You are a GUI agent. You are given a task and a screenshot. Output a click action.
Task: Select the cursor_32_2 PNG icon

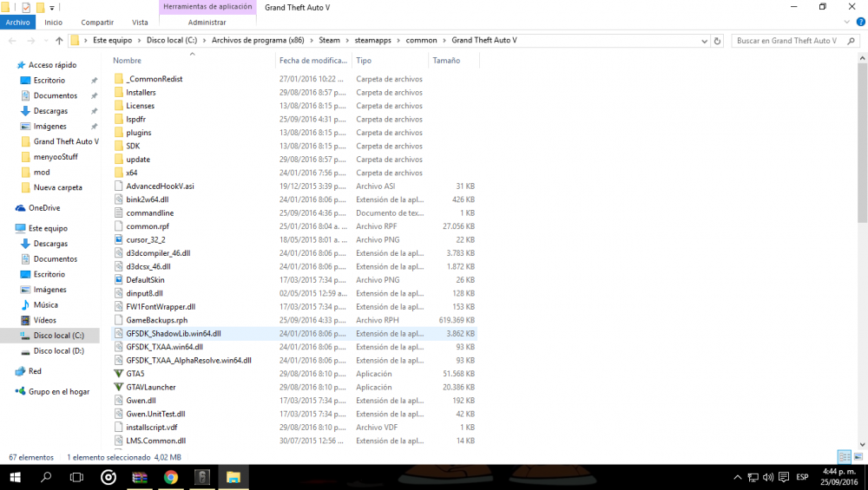pos(118,240)
